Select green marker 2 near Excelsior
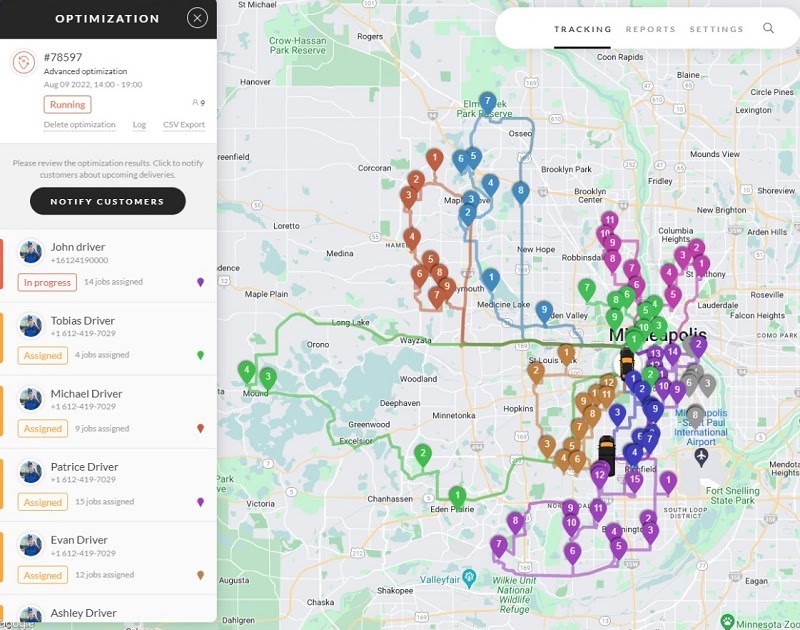Viewport: 800px width, 630px height. pyautogui.click(x=423, y=452)
